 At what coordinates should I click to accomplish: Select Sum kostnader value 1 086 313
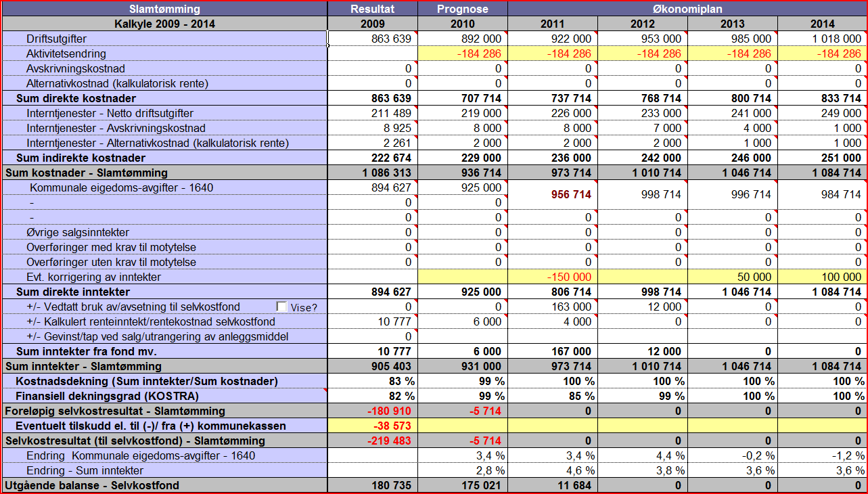pyautogui.click(x=373, y=173)
